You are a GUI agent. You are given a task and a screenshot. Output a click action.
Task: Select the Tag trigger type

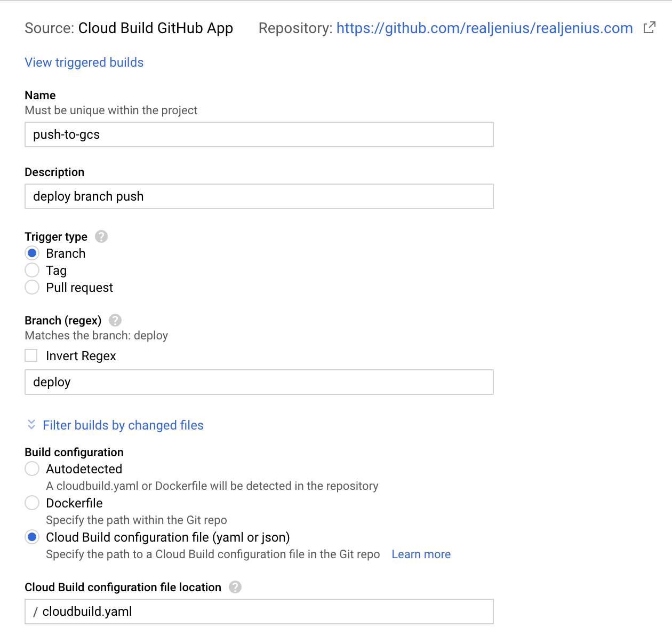(32, 271)
